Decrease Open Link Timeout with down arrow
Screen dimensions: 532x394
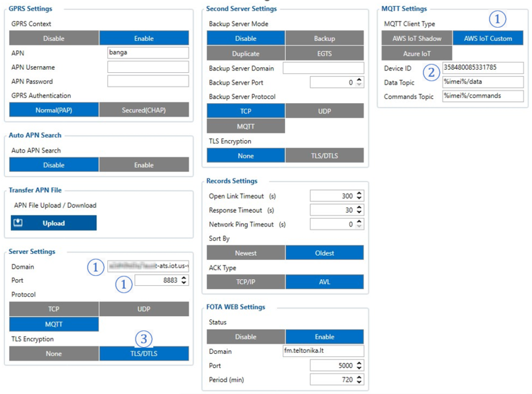point(358,198)
